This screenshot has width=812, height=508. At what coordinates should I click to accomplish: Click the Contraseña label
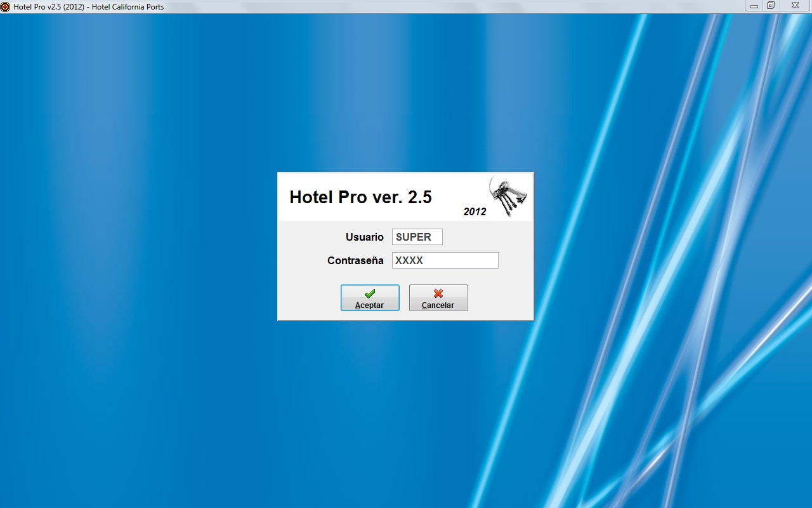(355, 260)
